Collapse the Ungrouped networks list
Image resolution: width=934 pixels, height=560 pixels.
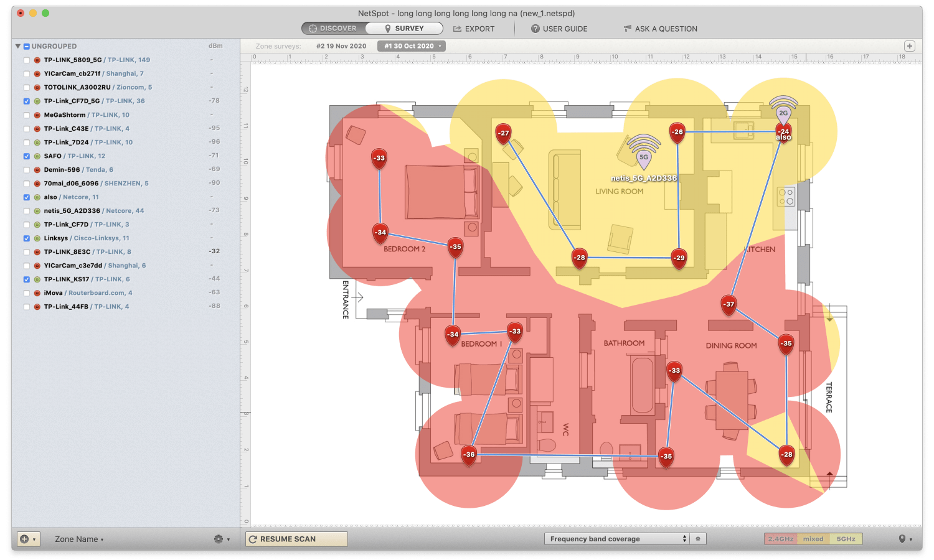tap(17, 46)
